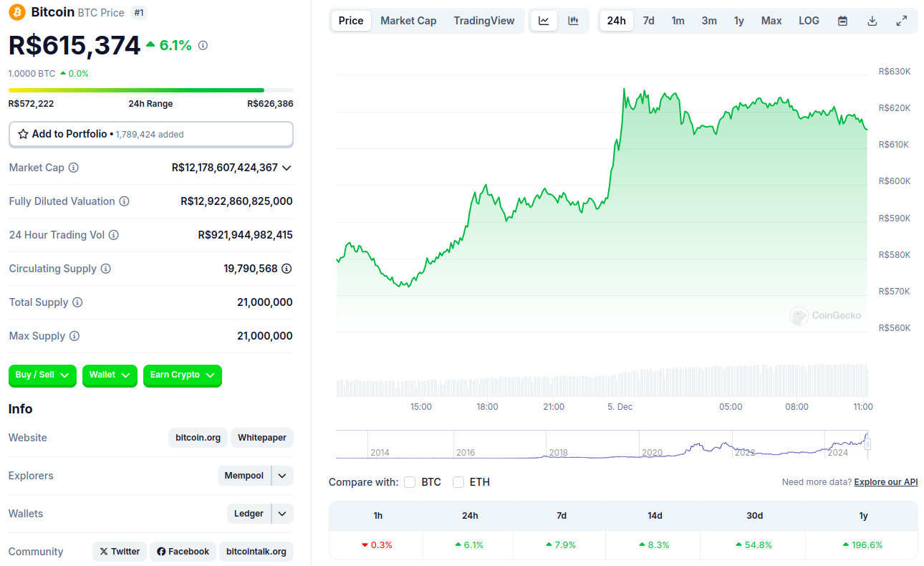This screenshot has height=566, width=924.
Task: Open Market Cap info tooltip icon
Action: click(x=73, y=168)
